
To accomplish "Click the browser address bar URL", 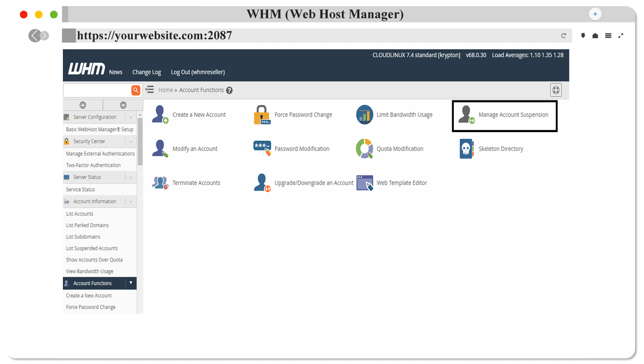I will tap(154, 36).
